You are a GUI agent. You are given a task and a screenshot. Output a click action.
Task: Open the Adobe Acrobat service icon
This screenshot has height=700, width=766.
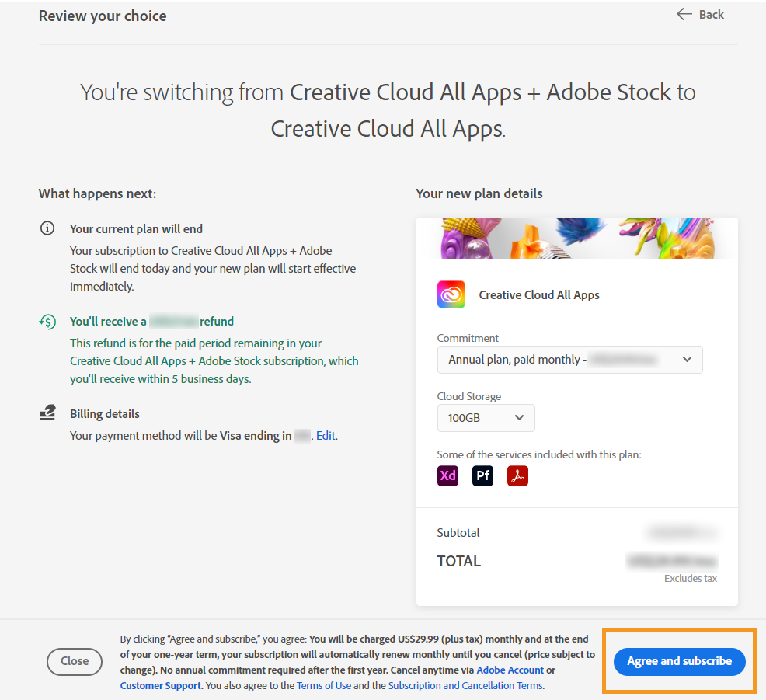pyautogui.click(x=517, y=475)
